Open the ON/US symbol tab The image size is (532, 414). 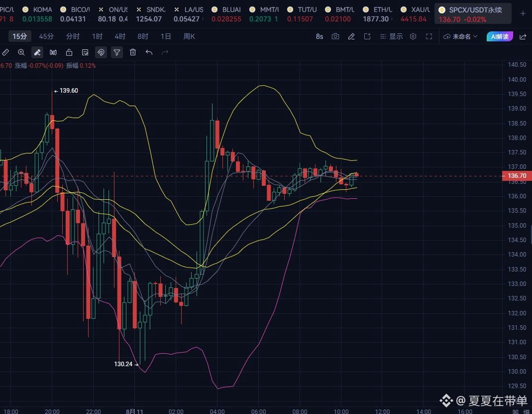click(x=112, y=14)
